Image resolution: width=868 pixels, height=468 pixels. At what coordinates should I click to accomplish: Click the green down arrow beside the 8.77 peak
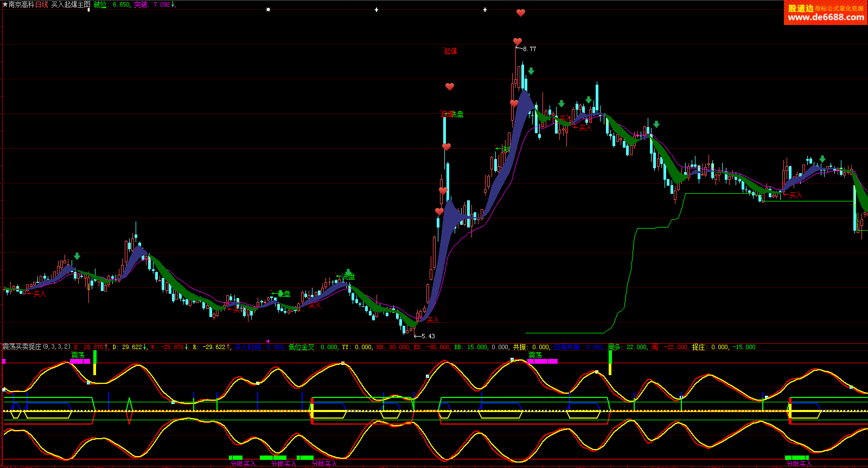(x=531, y=71)
